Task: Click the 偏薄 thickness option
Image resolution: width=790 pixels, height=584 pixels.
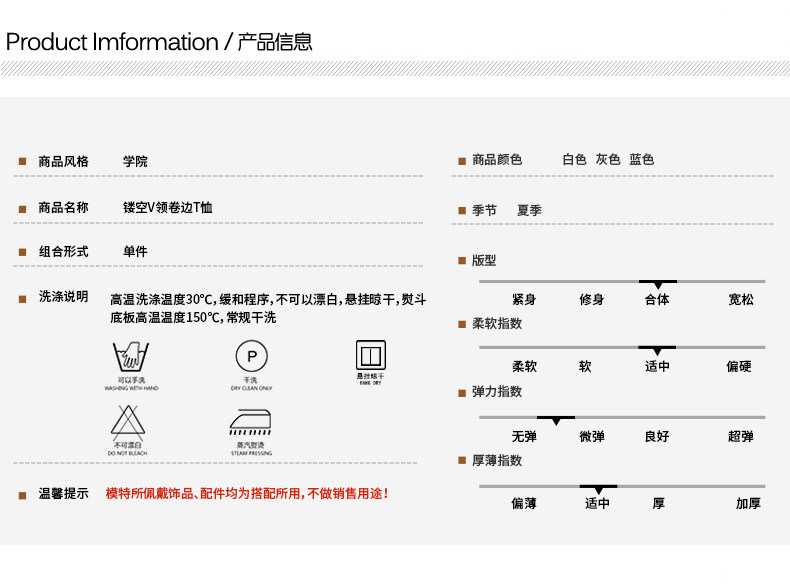Action: 524,503
